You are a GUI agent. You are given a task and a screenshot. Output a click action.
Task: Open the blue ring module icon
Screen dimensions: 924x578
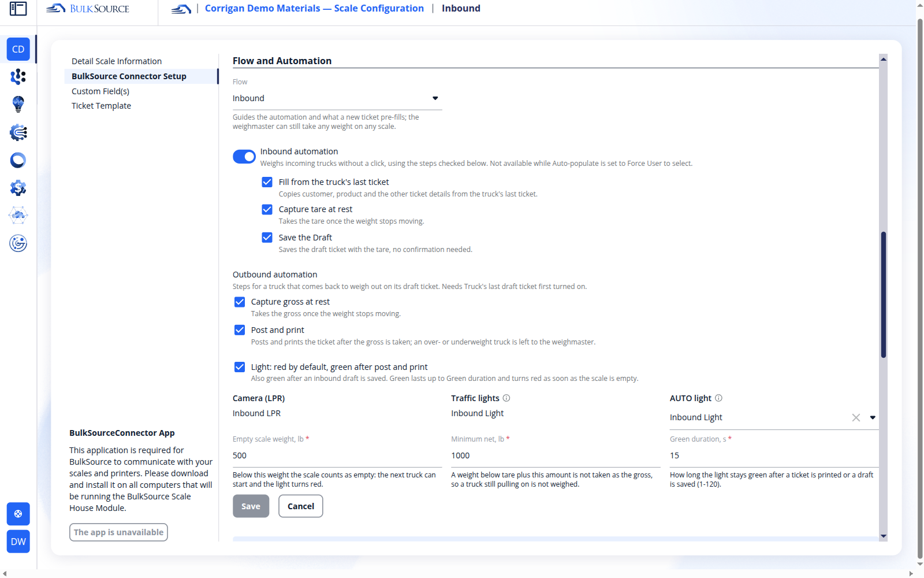pos(18,160)
